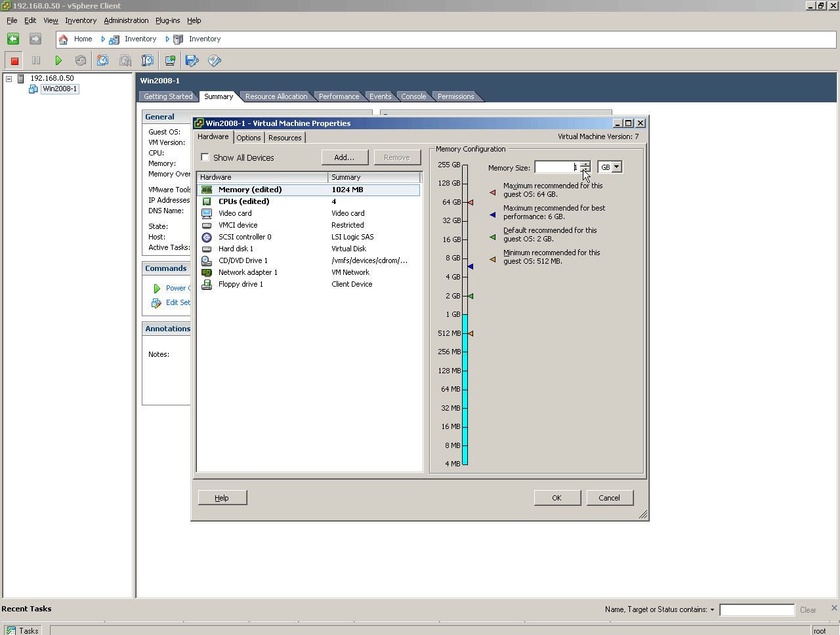This screenshot has height=635, width=840.
Task: Collapse the 192.168.0.50 tree node
Action: [x=9, y=79]
